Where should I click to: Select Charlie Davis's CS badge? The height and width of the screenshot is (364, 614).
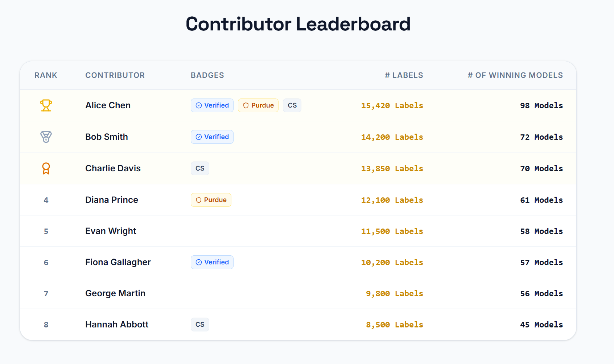click(x=200, y=168)
